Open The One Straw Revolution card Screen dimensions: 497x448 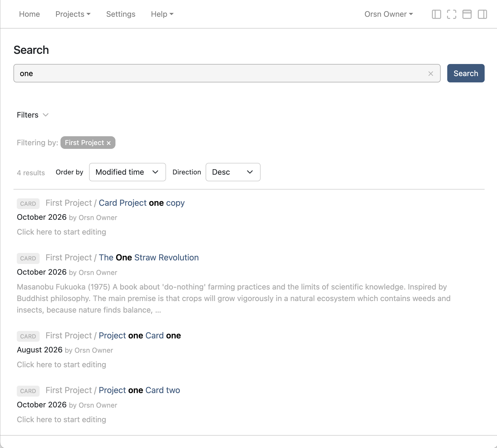149,257
